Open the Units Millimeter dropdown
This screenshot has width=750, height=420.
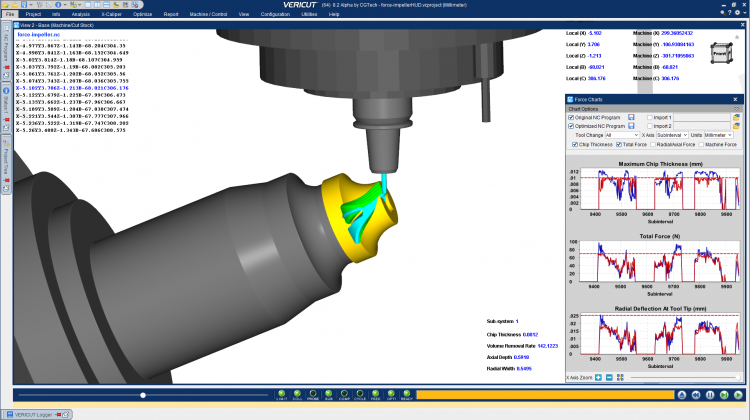coord(718,135)
